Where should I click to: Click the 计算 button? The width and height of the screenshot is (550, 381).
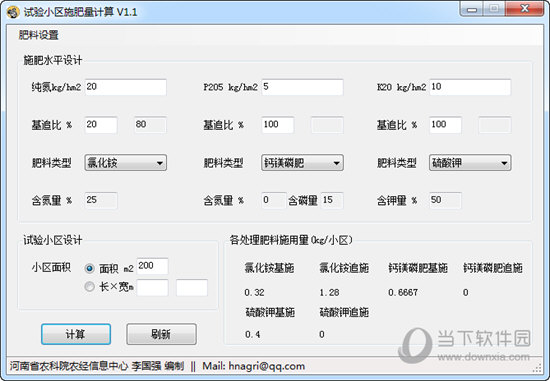coord(76,334)
